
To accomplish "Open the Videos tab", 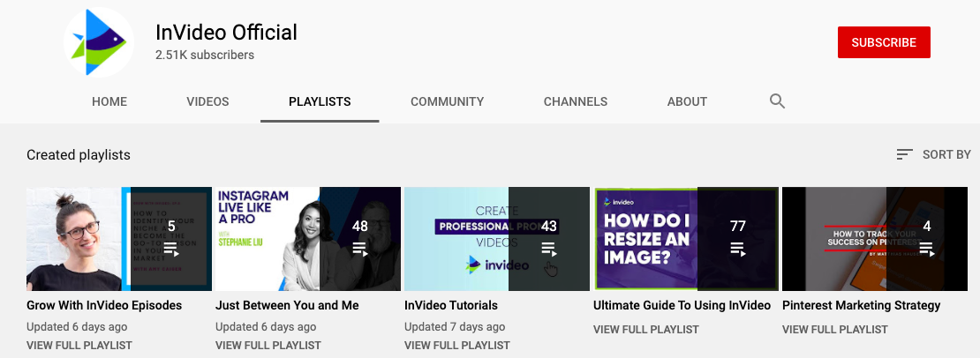I will click(x=207, y=101).
